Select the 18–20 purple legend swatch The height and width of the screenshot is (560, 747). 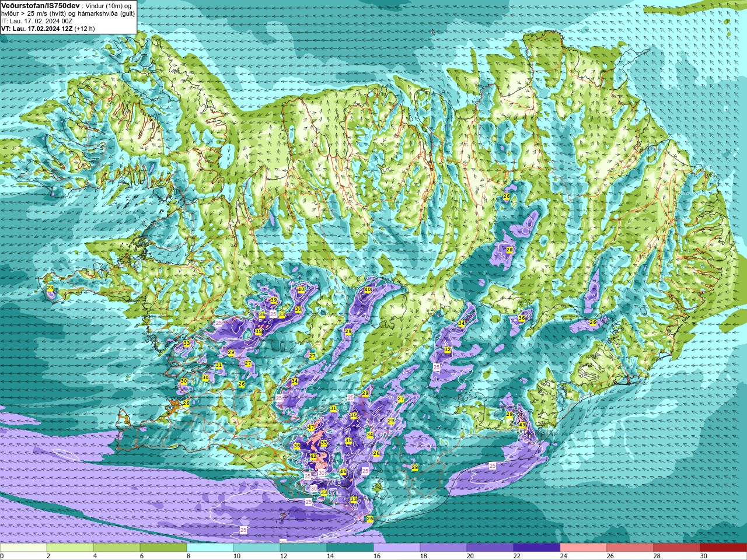(444, 548)
